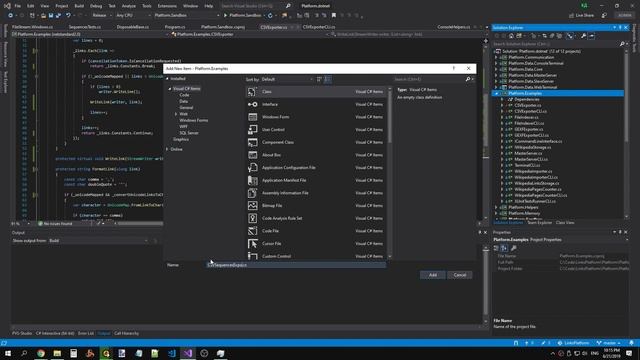Viewport: 640px width, 360px height.
Task: Expand CSVExporter.cs node in Solution Explorer
Action: (x=502, y=105)
